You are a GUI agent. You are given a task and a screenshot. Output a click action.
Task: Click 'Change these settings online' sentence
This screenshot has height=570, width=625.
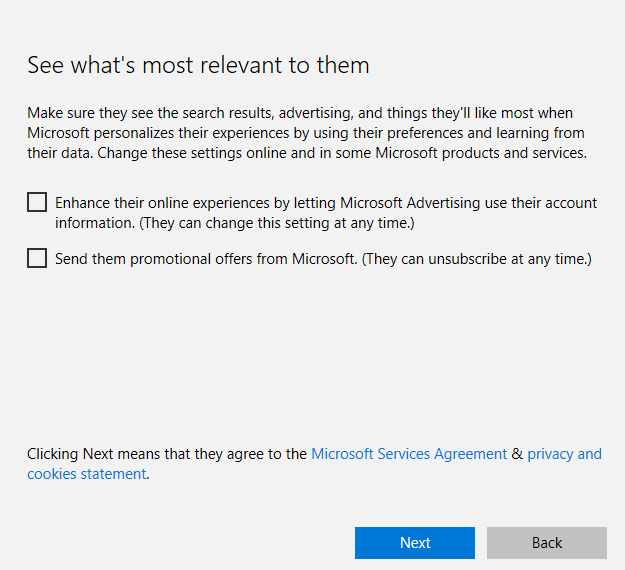click(342, 153)
